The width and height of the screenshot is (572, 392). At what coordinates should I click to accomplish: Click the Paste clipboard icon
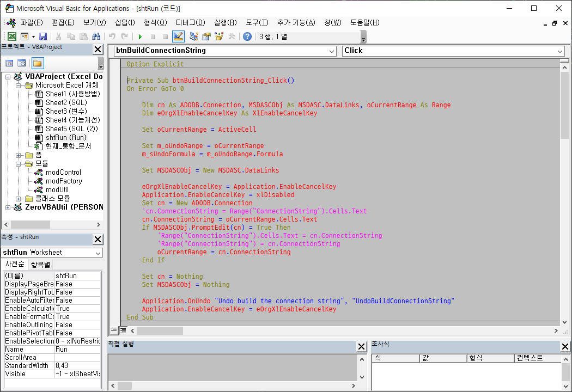click(83, 36)
